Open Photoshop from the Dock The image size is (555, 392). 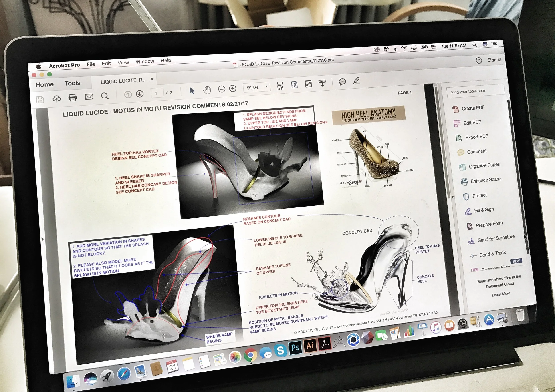(x=295, y=348)
